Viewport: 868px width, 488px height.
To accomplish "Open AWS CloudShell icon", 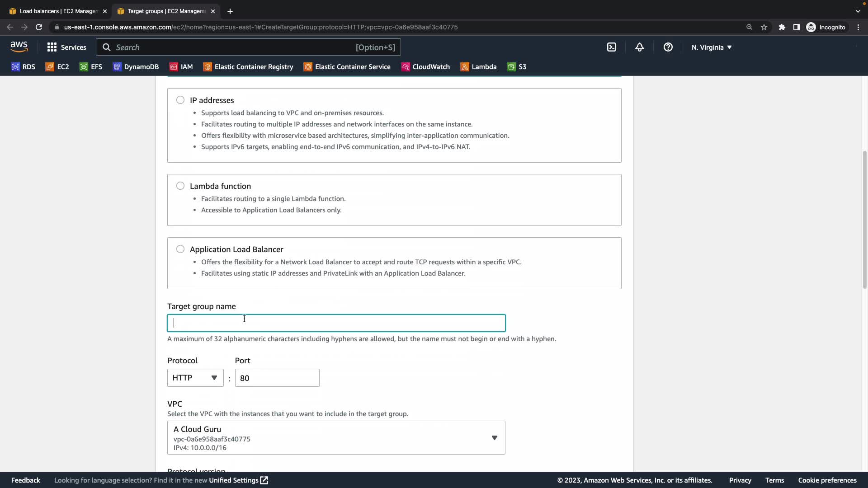I will pos(611,47).
